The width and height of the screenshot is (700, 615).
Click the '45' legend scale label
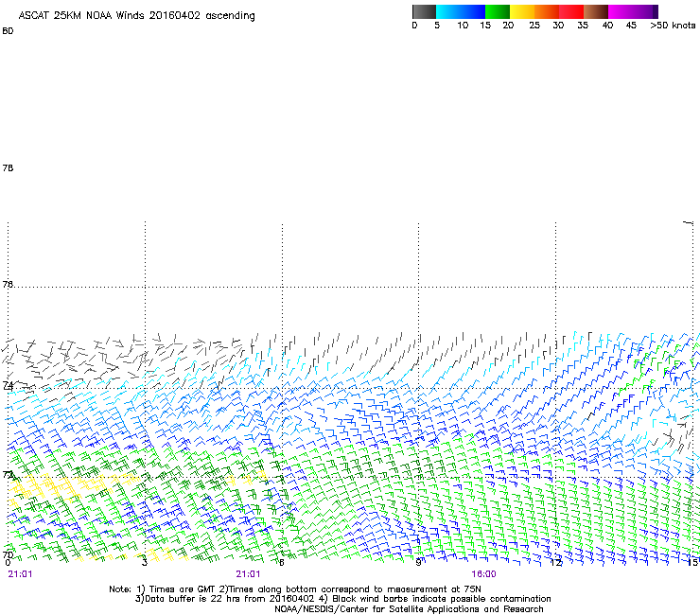[631, 26]
